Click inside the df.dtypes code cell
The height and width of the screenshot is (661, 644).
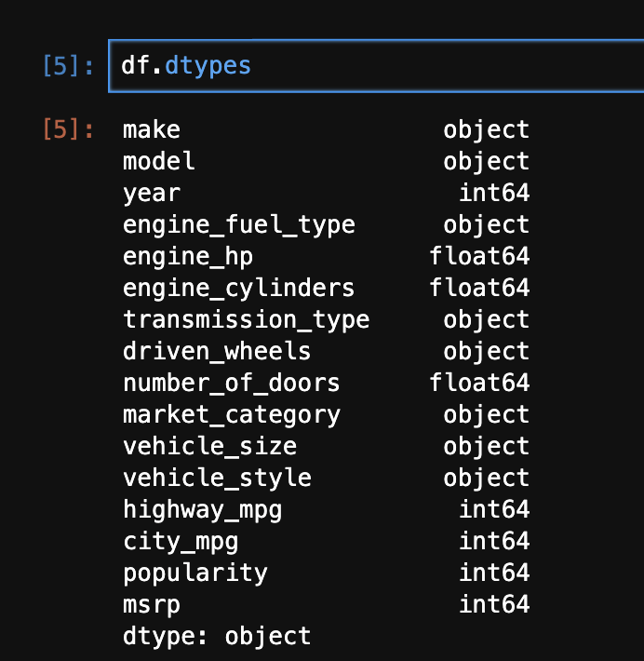372,66
